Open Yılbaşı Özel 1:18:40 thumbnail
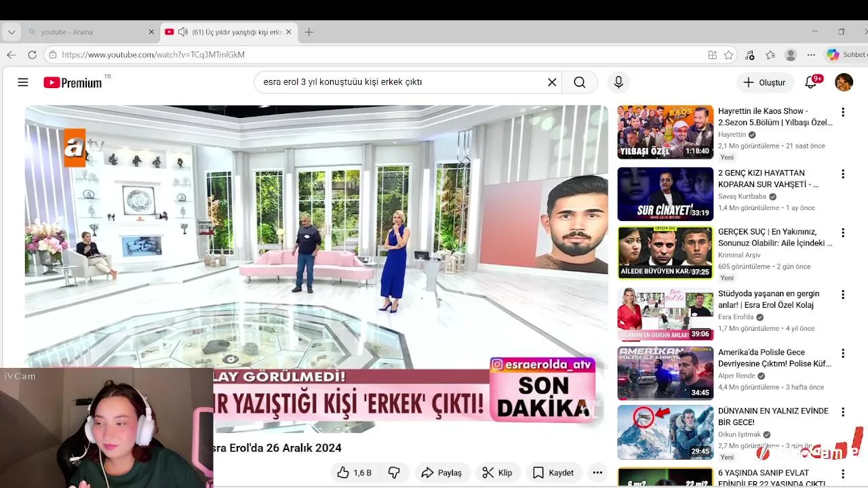Screen dimensions: 868x488 coord(665,132)
